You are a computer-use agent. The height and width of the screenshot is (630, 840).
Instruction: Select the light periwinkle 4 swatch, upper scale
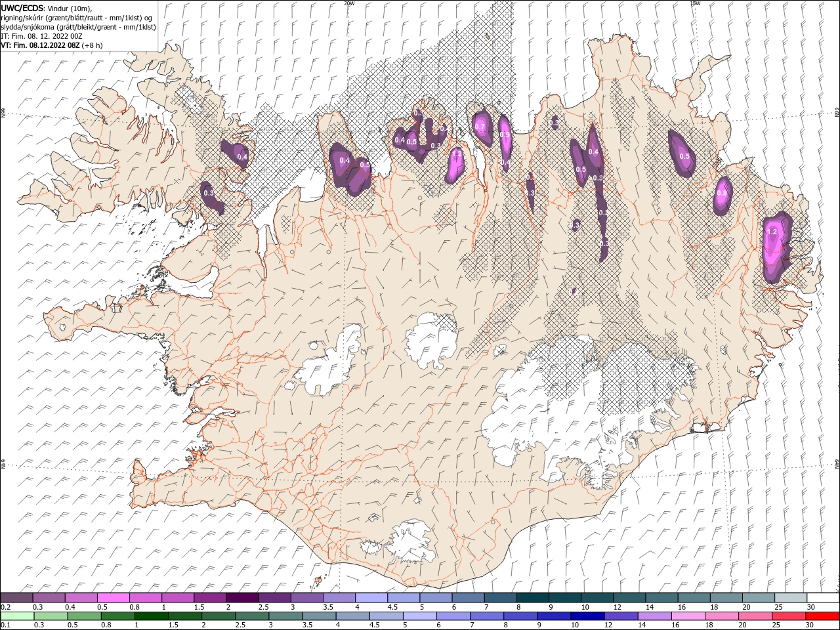(371, 598)
